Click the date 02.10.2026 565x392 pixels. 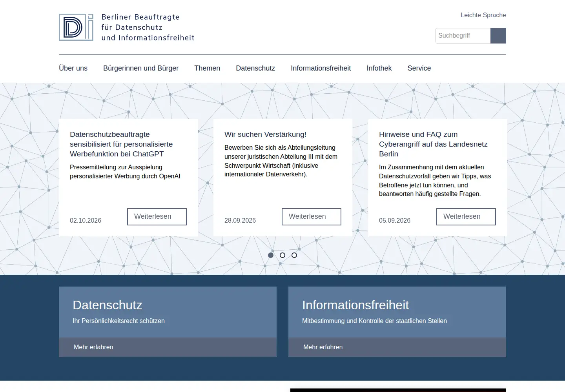86,221
